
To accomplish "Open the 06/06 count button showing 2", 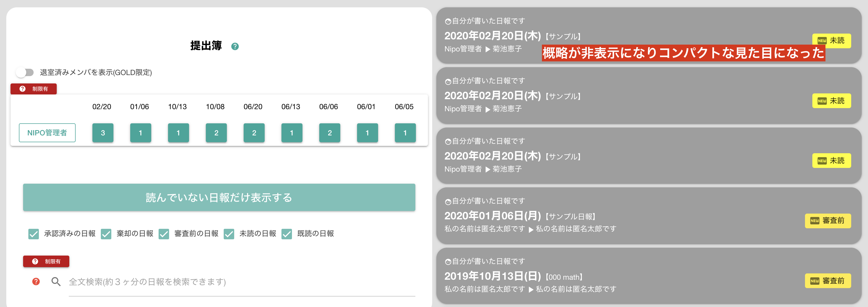I will click(329, 133).
